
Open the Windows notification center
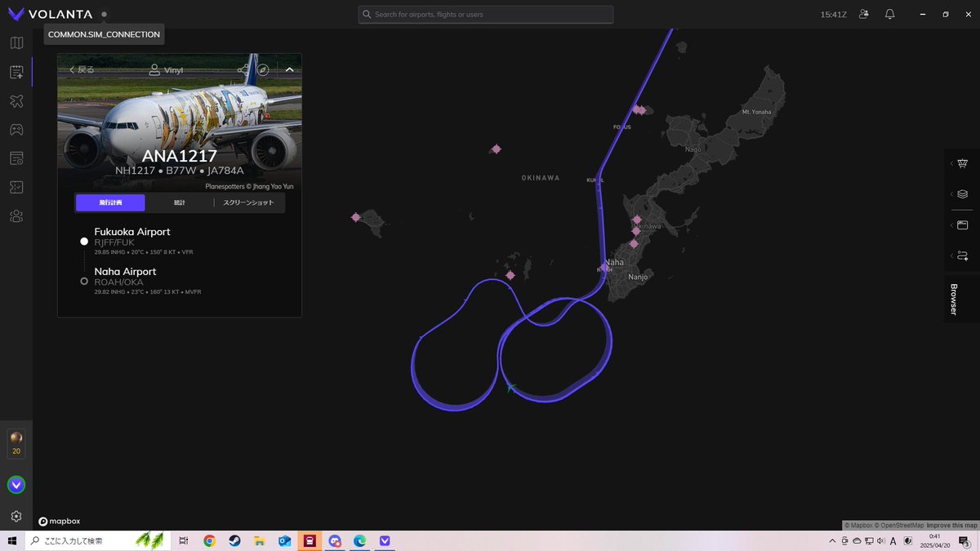(x=965, y=540)
